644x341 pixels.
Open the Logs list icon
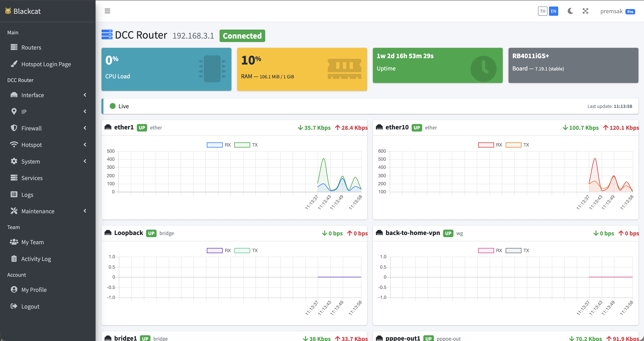[x=14, y=194]
